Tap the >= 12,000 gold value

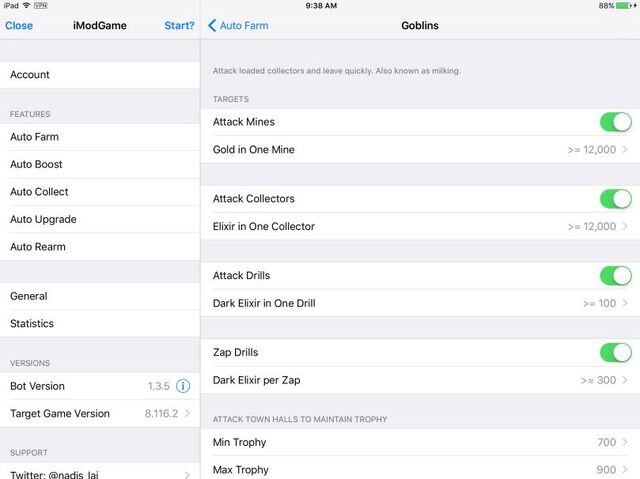592,150
